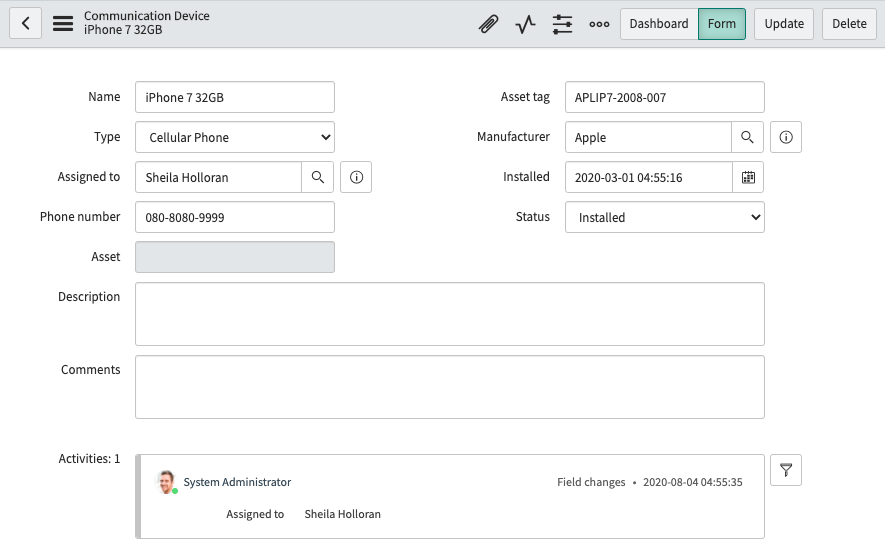Filter activities with the funnel icon

786,470
